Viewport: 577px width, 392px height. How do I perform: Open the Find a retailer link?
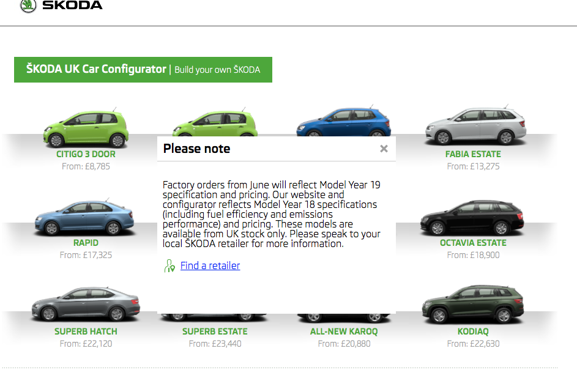pyautogui.click(x=210, y=265)
